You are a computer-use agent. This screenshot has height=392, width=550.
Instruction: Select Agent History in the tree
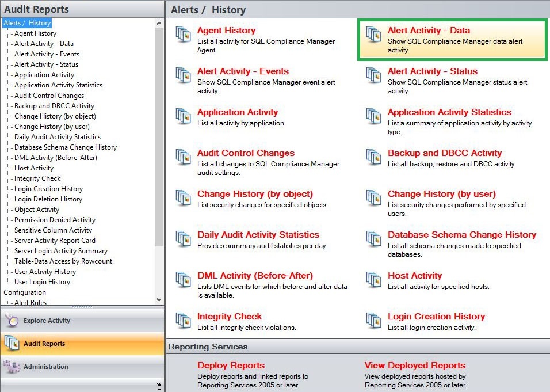click(36, 33)
